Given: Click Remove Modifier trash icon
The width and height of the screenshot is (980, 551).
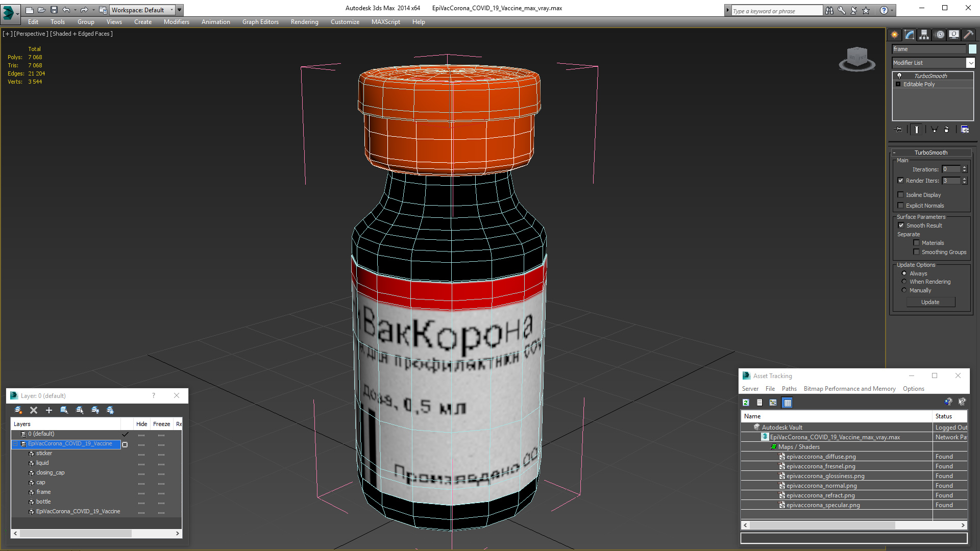Looking at the screenshot, I should pyautogui.click(x=947, y=130).
